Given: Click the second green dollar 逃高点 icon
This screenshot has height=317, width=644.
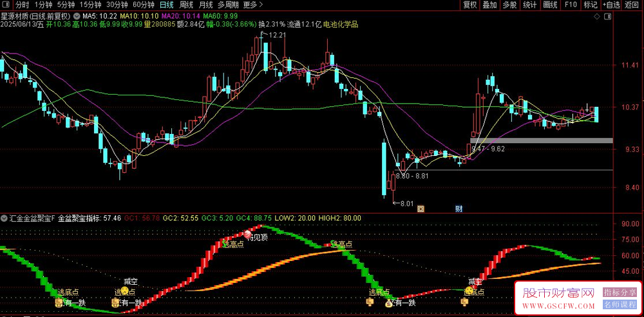Looking at the screenshot, I should point(334,243).
